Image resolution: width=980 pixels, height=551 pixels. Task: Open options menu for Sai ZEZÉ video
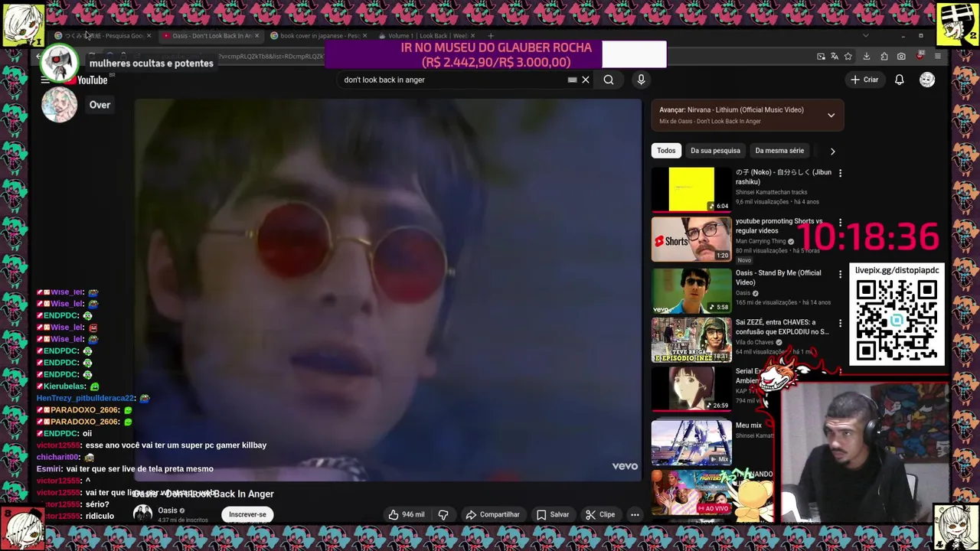point(840,324)
